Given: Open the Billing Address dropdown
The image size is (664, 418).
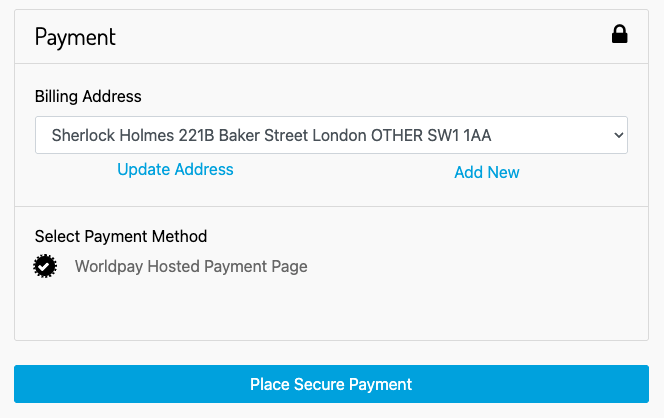Looking at the screenshot, I should coord(331,135).
